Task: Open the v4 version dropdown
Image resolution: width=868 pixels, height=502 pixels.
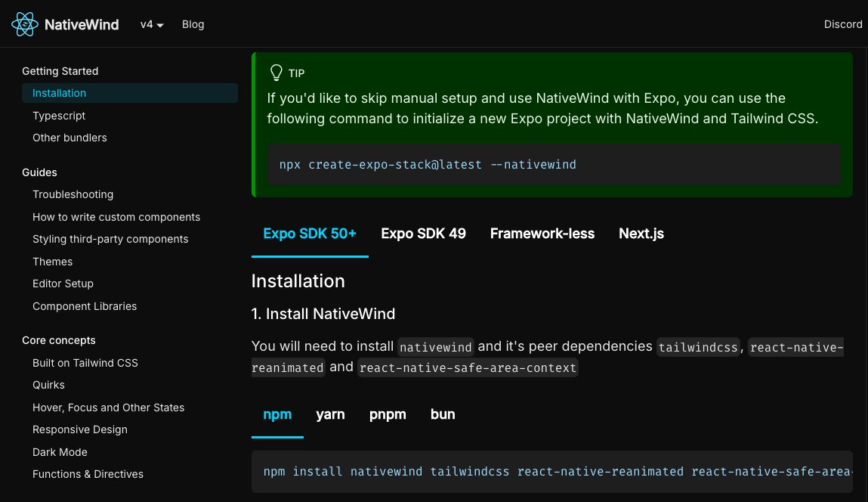Action: point(152,24)
